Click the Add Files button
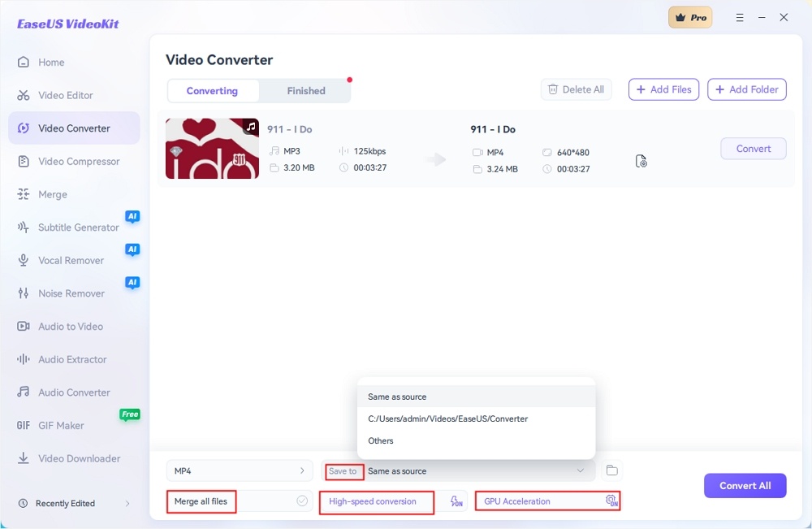This screenshot has height=529, width=812. (664, 89)
